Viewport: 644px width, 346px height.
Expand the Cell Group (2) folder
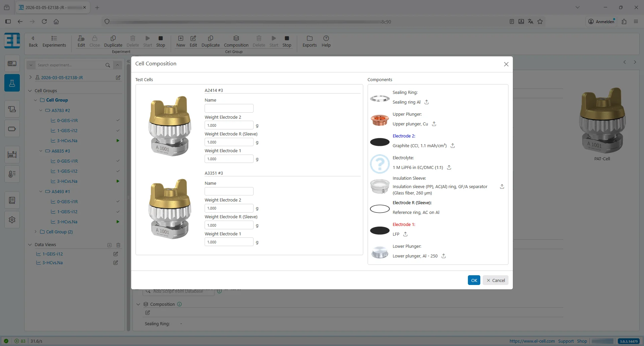[36, 232]
